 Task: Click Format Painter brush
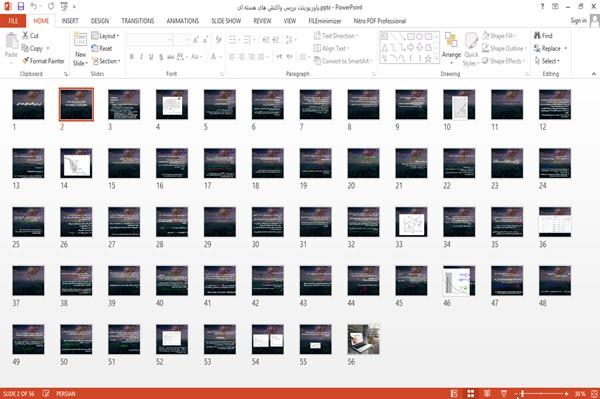pos(43,61)
